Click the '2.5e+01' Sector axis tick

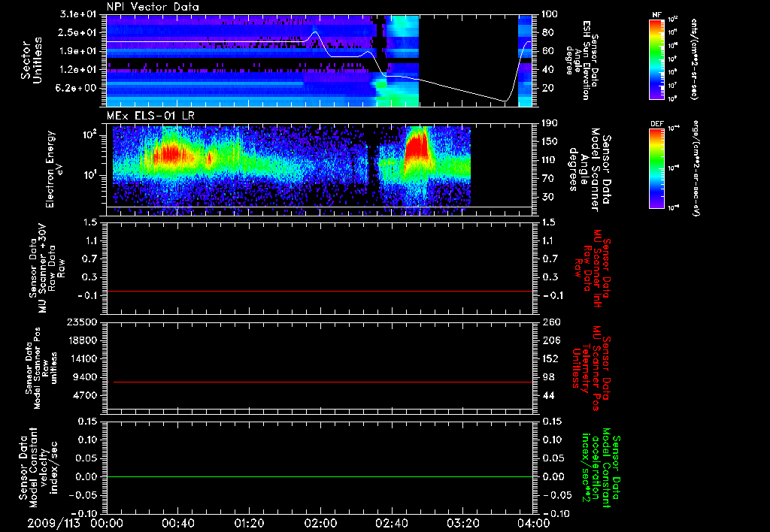(x=78, y=32)
